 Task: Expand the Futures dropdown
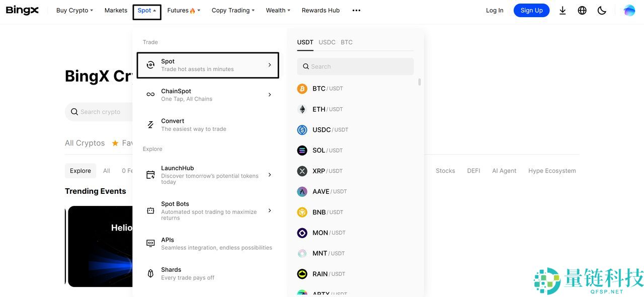click(184, 11)
